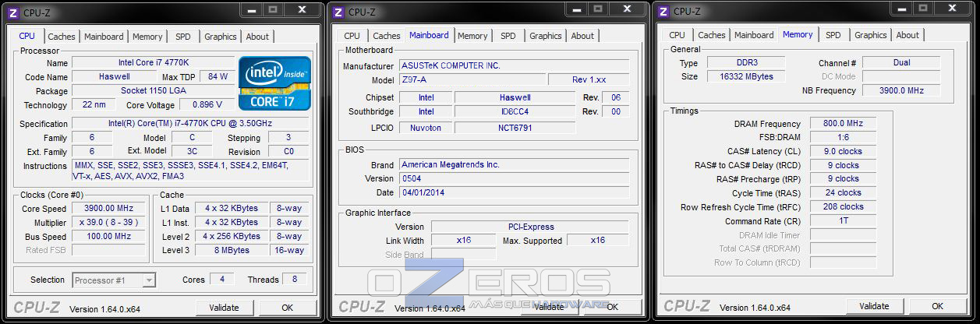The height and width of the screenshot is (324, 980).
Task: Select CPU tab in middle CPU-Z window
Action: (352, 36)
